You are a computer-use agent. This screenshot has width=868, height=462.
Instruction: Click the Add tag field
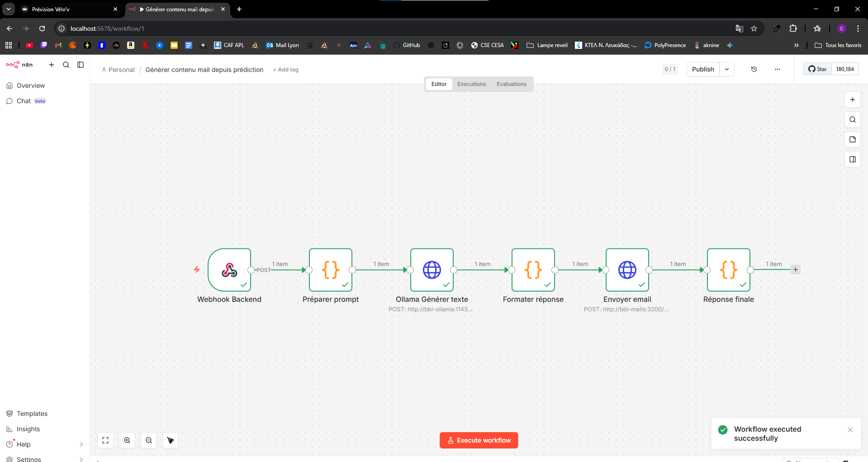click(x=286, y=70)
